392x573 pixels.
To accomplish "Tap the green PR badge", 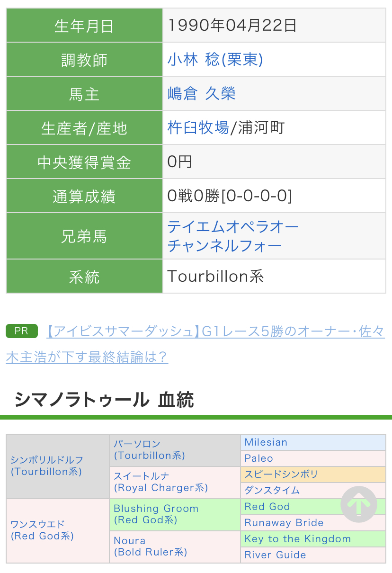I will pos(21,331).
